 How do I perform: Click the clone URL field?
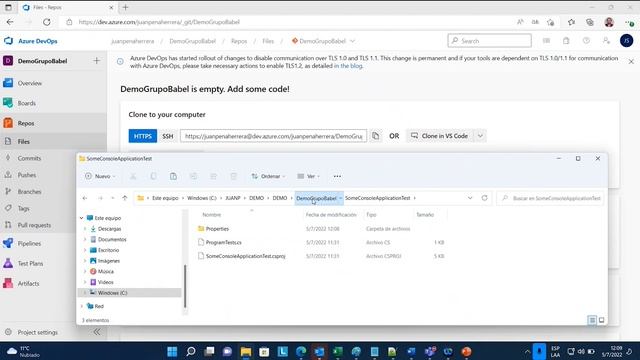(273, 136)
